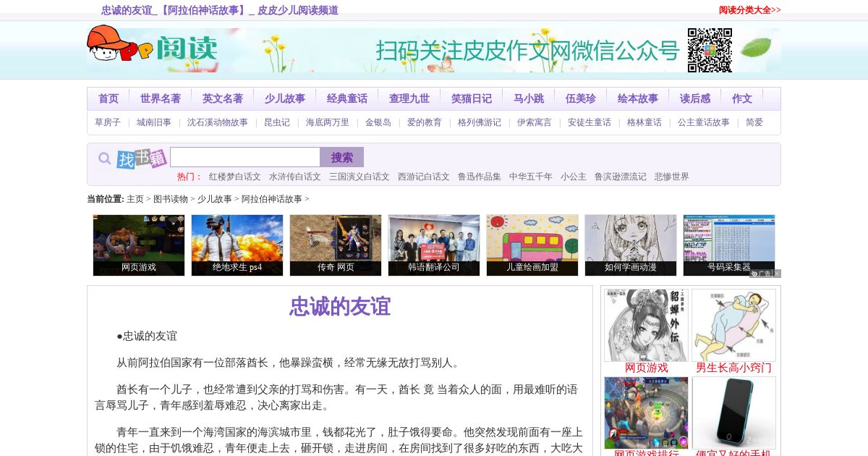Click the 找书籍 logo graphic
The height and width of the screenshot is (456, 868).
point(142,158)
